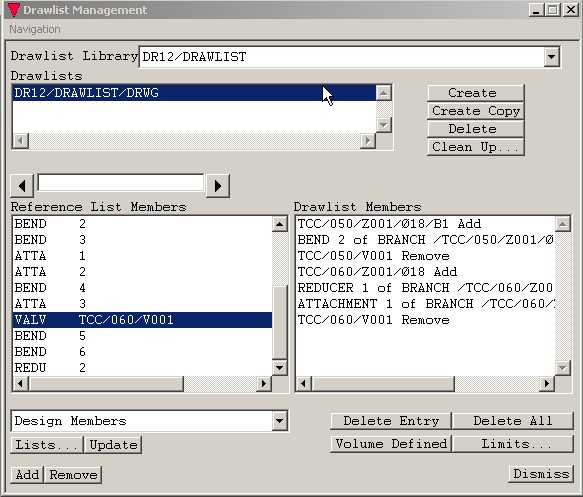
Task: Click Drawlist Members horizontal scroll right arrow
Action: (547, 383)
